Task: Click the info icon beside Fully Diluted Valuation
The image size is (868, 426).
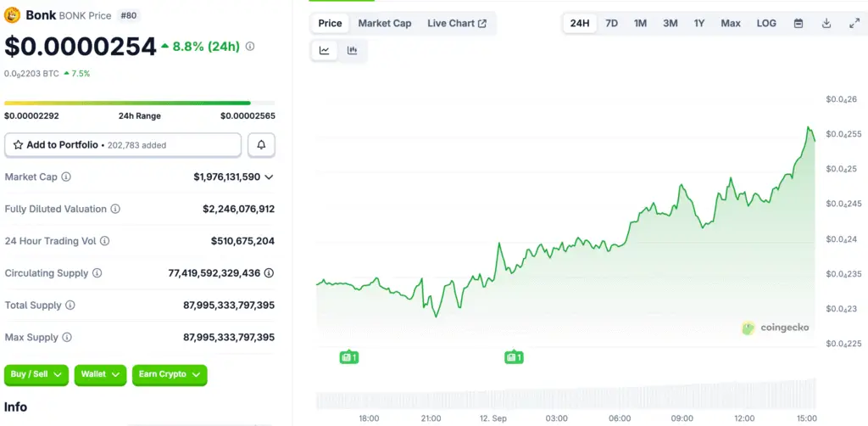Action: tap(115, 209)
